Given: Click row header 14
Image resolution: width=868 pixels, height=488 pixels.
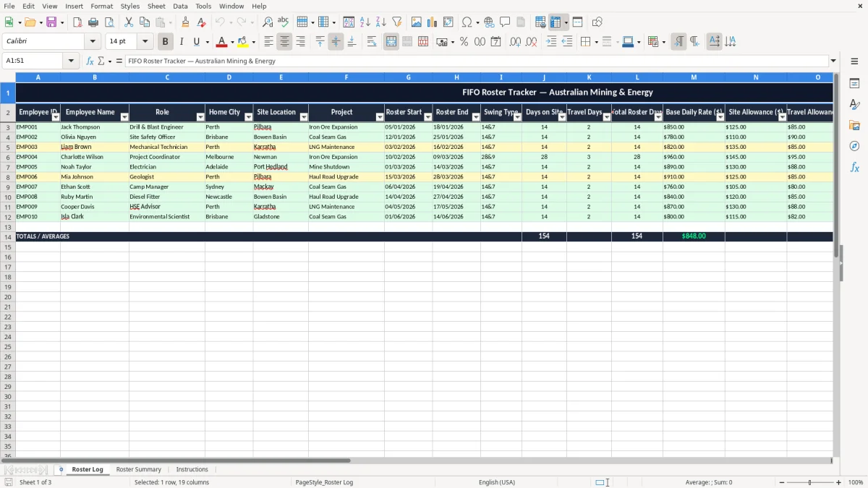Looking at the screenshot, I should click(x=8, y=236).
